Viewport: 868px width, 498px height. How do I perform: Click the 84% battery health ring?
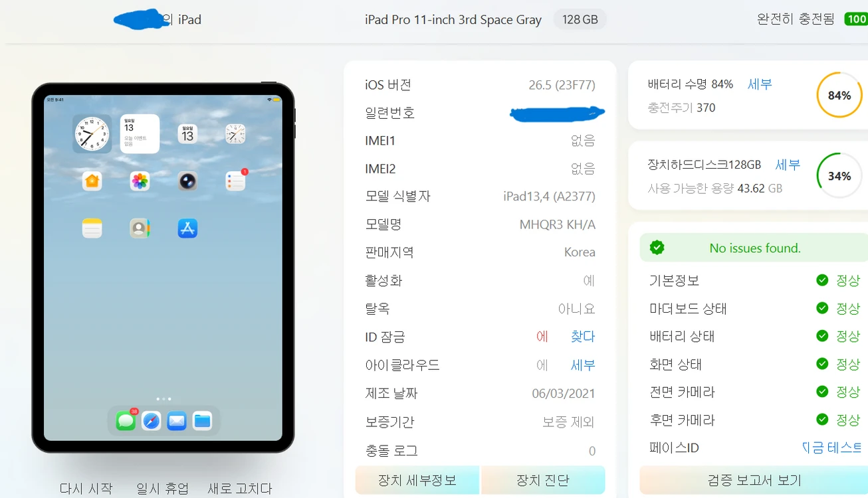[839, 95]
